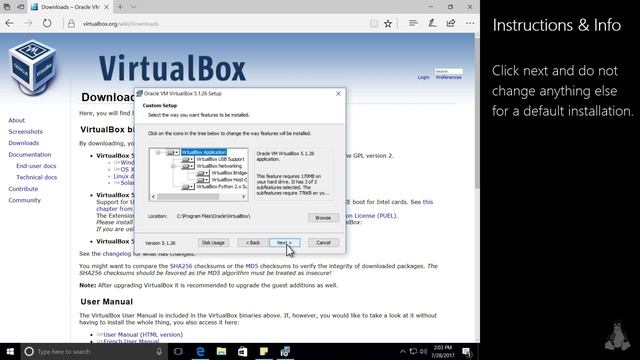Open End-user docs link
Viewport: 640px width, 360px height.
click(x=36, y=166)
